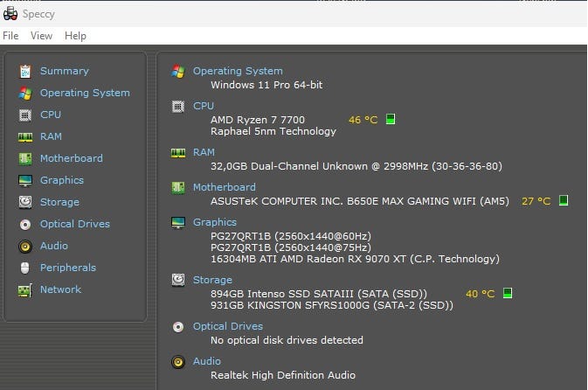
Task: Click the 'ASUSTeK COMPUTER INC. B650E' motherboard line
Action: tap(360, 201)
